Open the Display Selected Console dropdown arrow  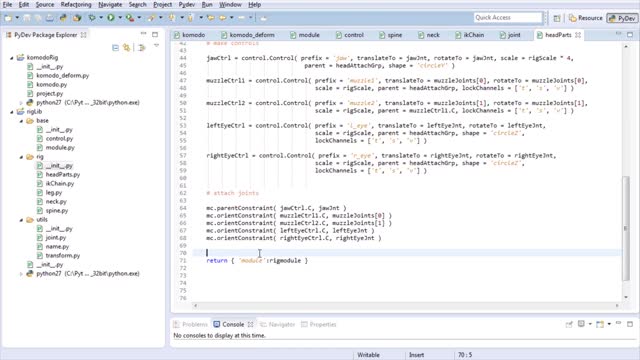pyautogui.click(x=590, y=324)
